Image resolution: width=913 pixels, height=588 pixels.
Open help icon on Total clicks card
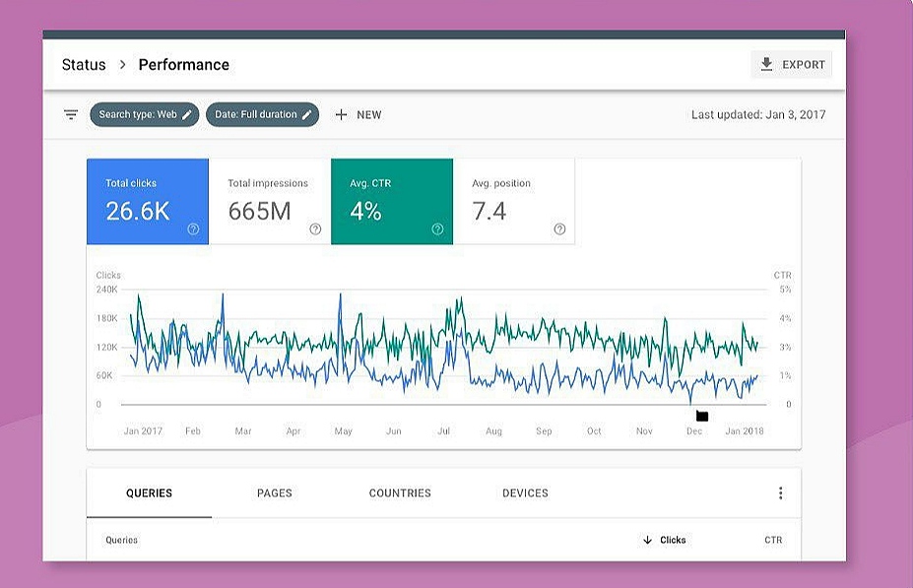[x=193, y=229]
